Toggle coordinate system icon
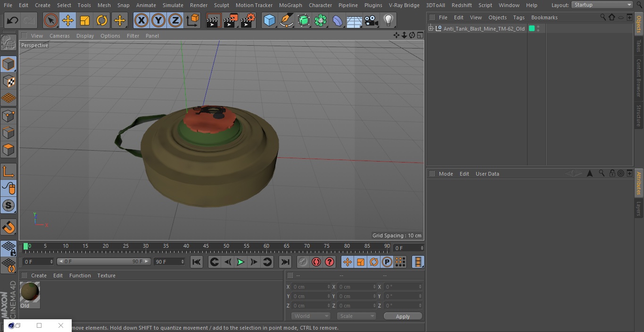 [x=193, y=20]
